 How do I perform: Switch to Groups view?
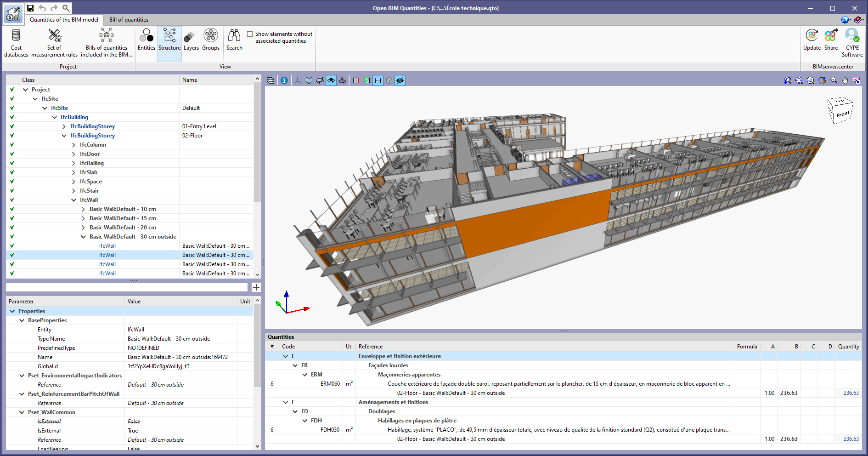point(211,40)
